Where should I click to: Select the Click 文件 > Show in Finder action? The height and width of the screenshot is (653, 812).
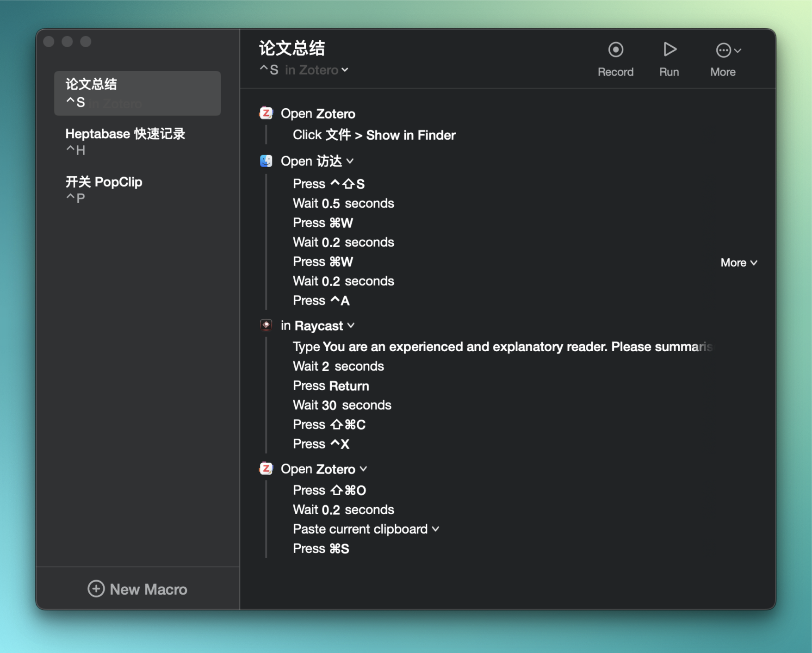click(374, 135)
